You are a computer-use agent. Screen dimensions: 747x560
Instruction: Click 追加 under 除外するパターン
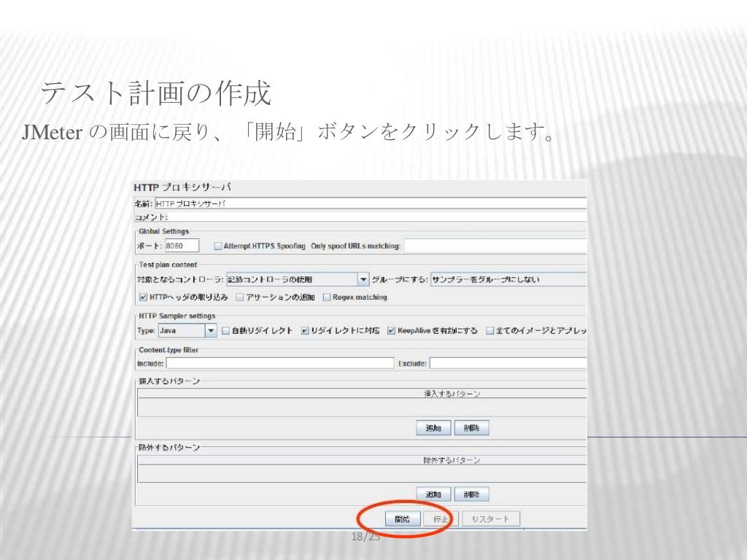(433, 494)
